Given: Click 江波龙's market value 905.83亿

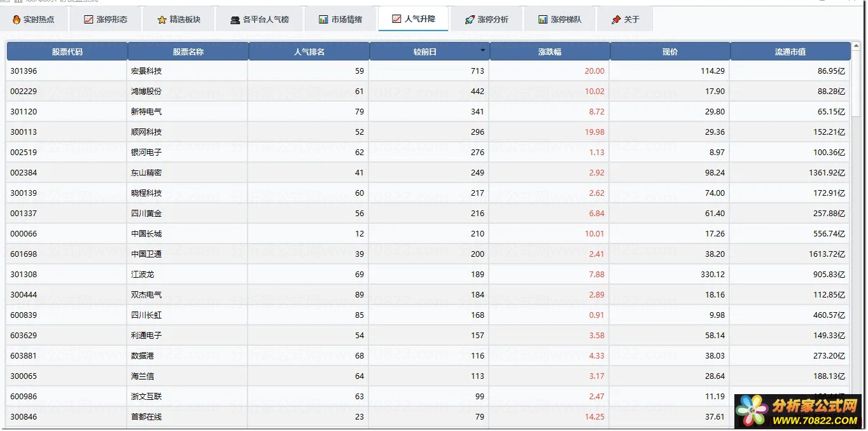Looking at the screenshot, I should (x=830, y=275).
